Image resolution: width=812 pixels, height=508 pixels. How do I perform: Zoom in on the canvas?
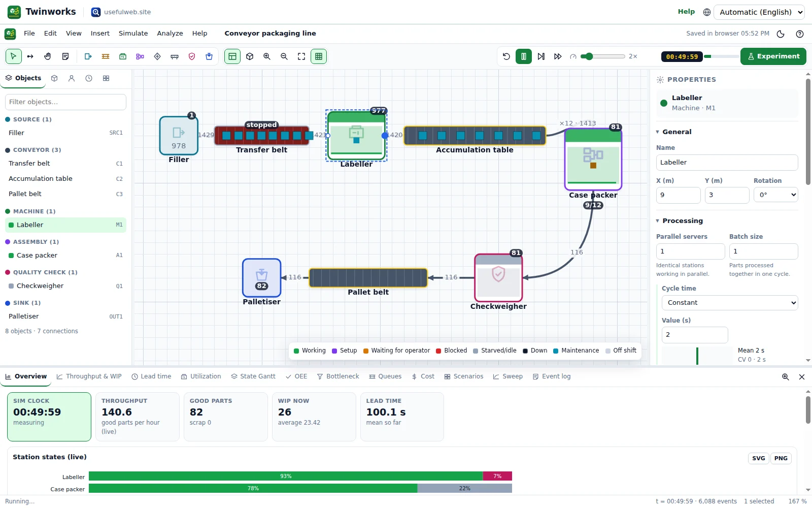point(267,56)
